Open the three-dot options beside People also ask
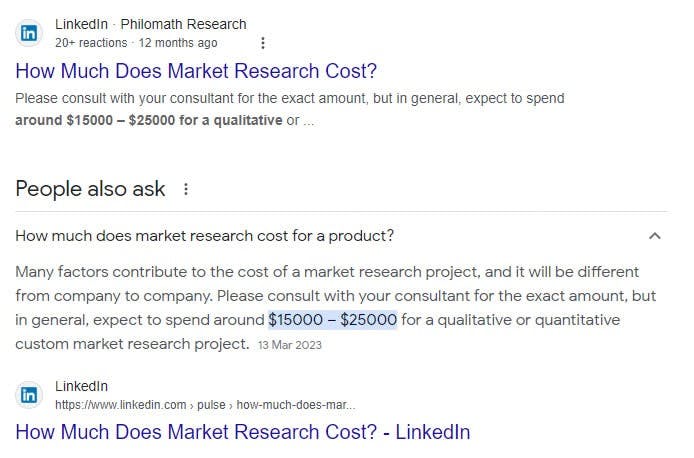Viewport: 694px width, 458px height. coord(186,189)
